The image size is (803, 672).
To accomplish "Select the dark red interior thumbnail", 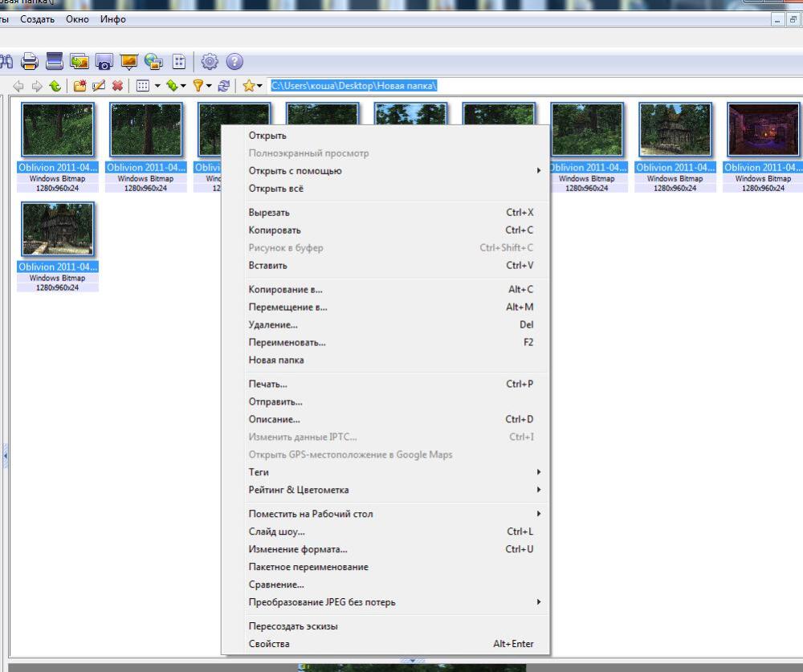I will pos(763,129).
